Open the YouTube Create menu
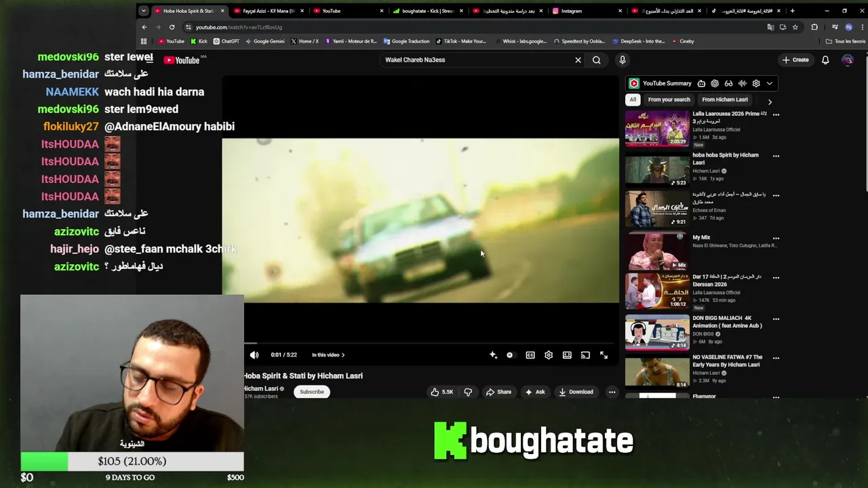868x488 pixels. click(x=795, y=60)
